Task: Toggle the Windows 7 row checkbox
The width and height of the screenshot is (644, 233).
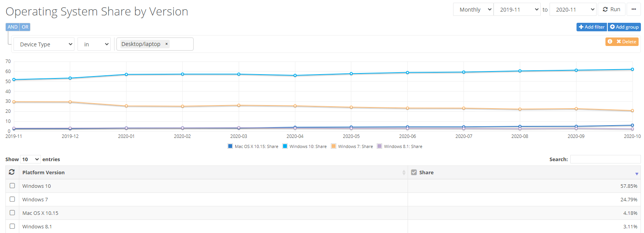Action: pyautogui.click(x=12, y=199)
